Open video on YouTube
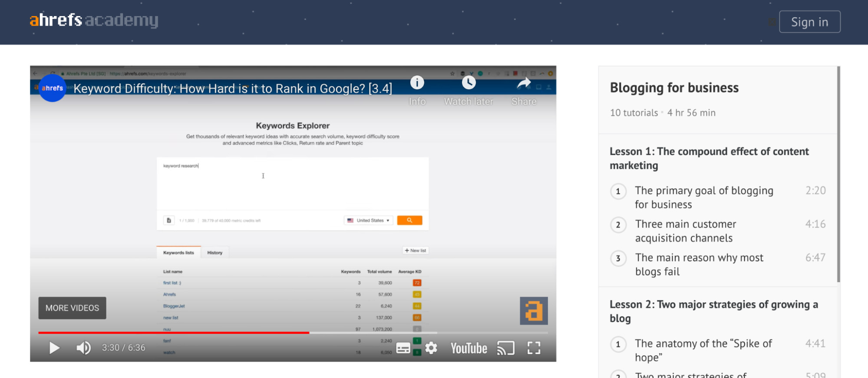Image resolution: width=868 pixels, height=378 pixels. [x=469, y=348]
